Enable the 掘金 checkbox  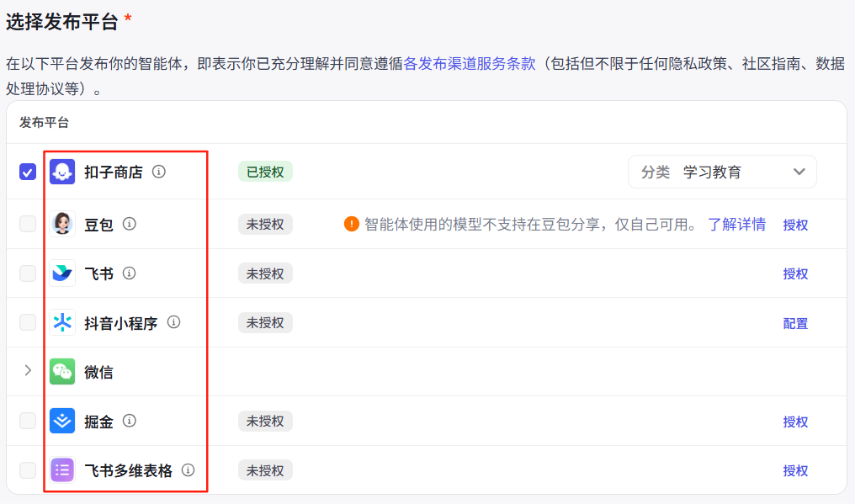[x=28, y=421]
